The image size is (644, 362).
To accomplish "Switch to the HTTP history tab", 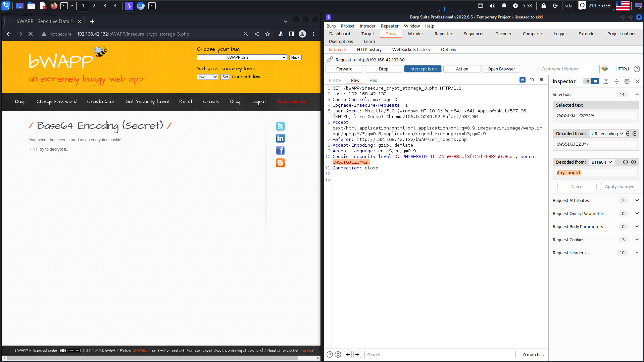I will click(x=369, y=49).
